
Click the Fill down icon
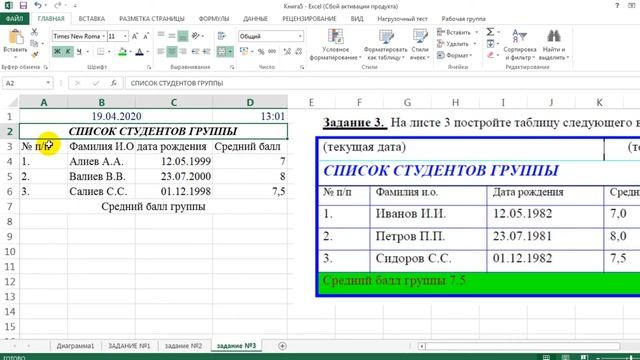(x=490, y=43)
